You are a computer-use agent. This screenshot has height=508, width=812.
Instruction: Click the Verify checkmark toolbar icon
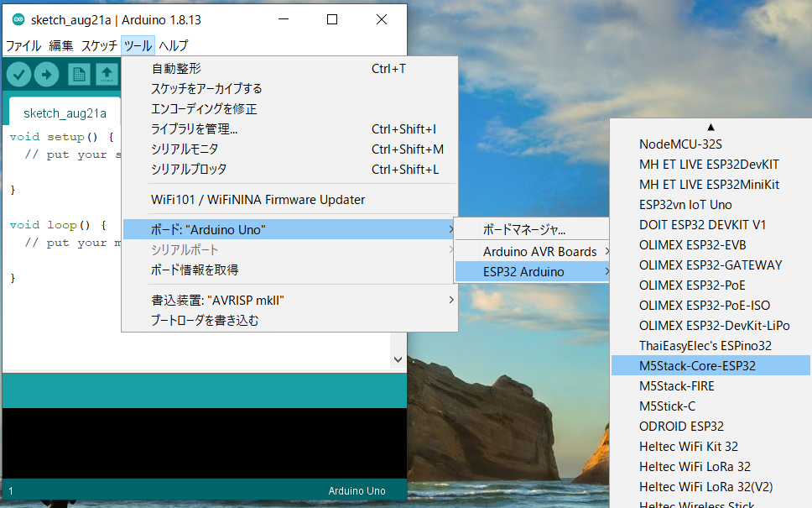[x=18, y=76]
